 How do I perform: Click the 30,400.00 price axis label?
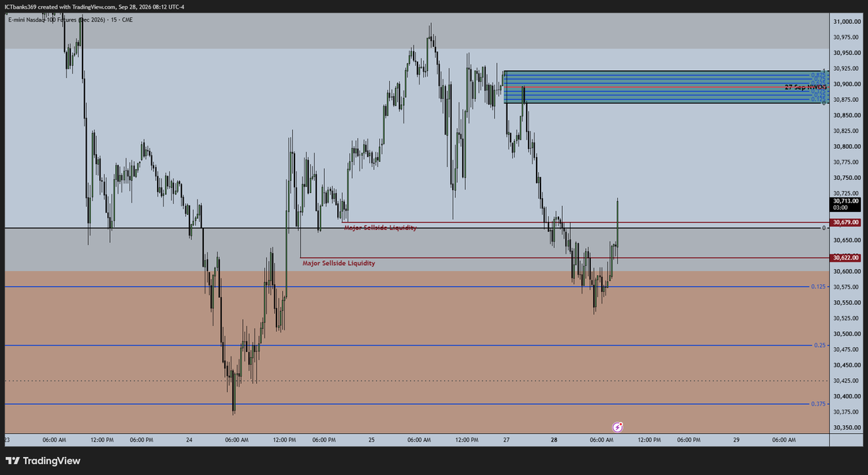pos(847,396)
